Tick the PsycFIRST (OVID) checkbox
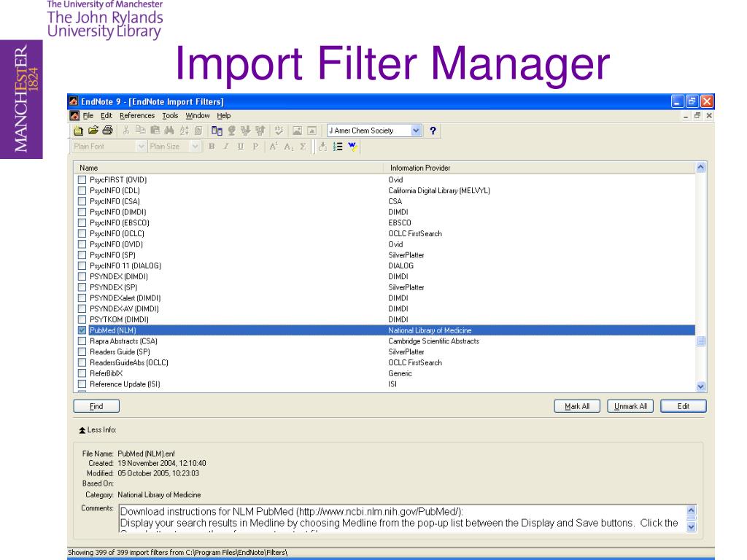 pyautogui.click(x=82, y=179)
